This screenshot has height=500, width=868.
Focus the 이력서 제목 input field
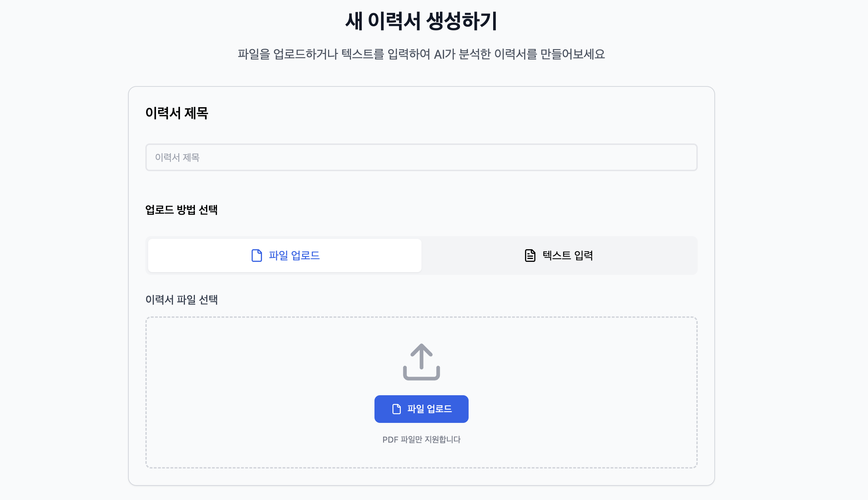[421, 157]
